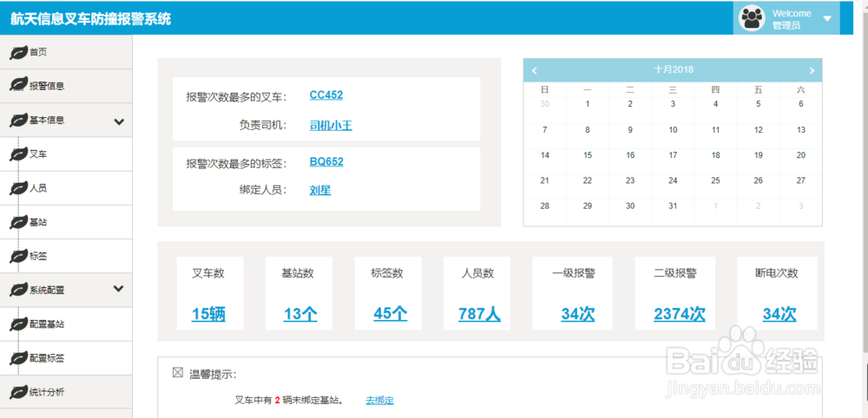Select October 25 in the calendar
Screen dimensions: 868x418
coord(715,180)
